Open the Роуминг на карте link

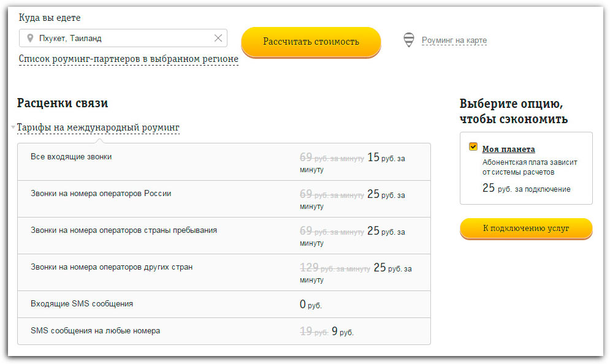[x=454, y=40]
